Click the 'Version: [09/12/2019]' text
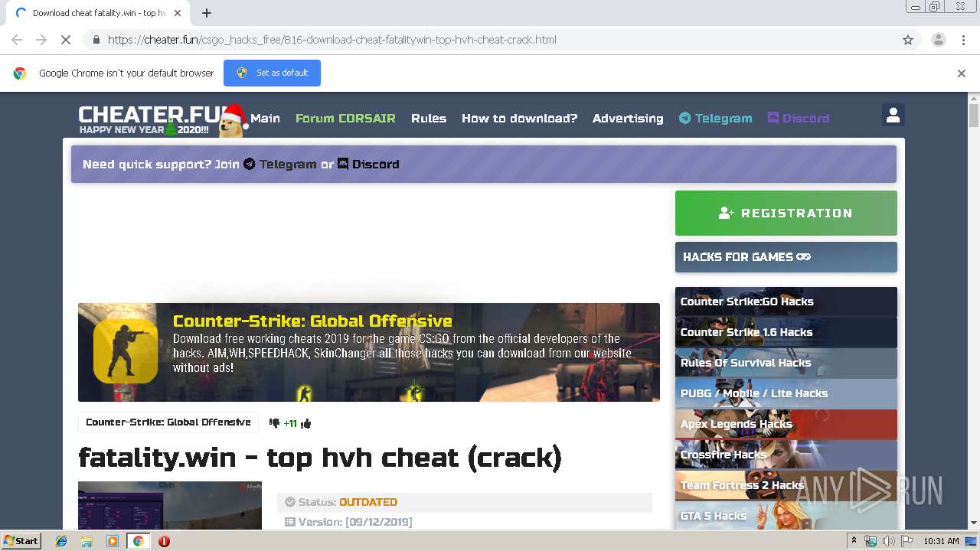Image resolution: width=980 pixels, height=551 pixels. click(x=355, y=522)
